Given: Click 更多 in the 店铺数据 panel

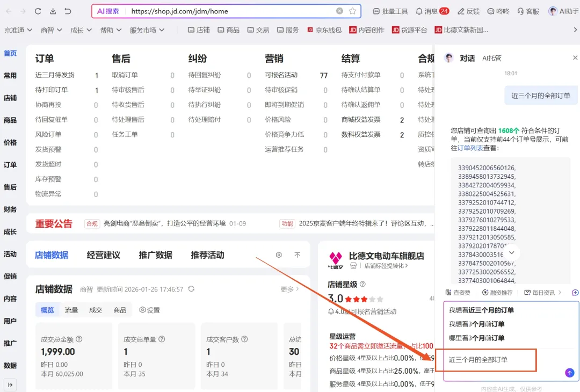Looking at the screenshot, I should tap(289, 289).
